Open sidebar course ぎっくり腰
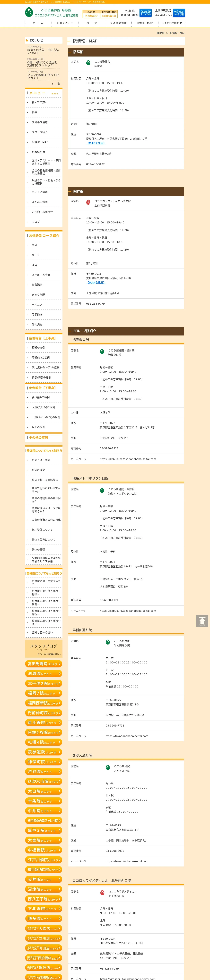 [44, 295]
